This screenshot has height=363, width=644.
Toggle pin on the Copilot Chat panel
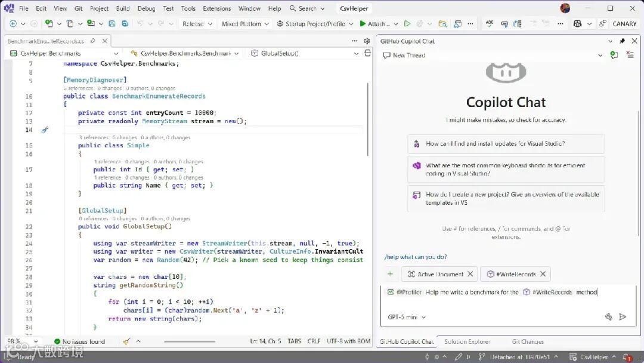pyautogui.click(x=622, y=41)
